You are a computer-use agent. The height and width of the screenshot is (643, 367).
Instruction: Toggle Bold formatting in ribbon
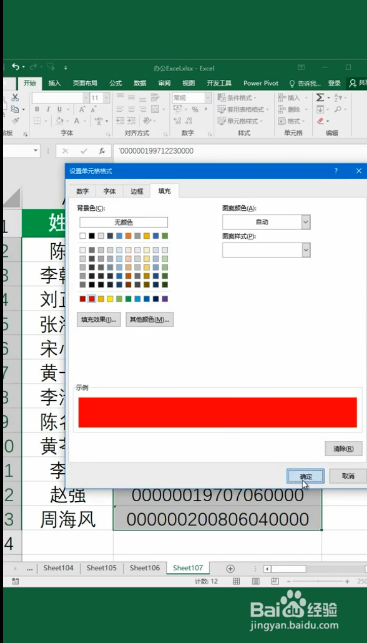(x=37, y=109)
